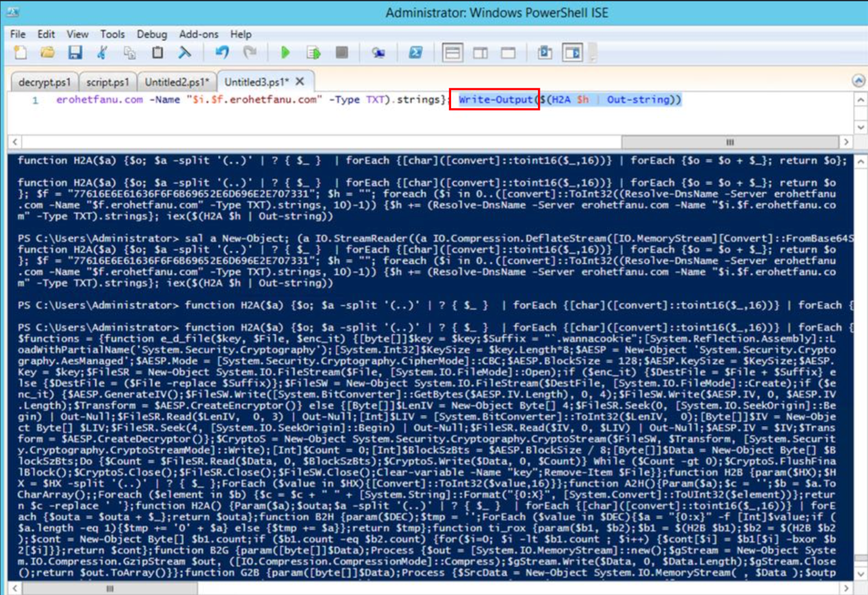Cut the selected text

click(102, 53)
